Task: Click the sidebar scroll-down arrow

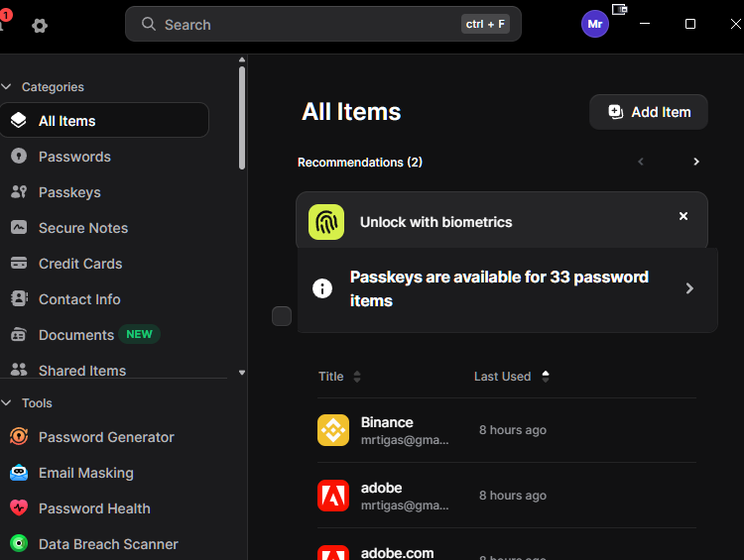Action: pyautogui.click(x=242, y=373)
